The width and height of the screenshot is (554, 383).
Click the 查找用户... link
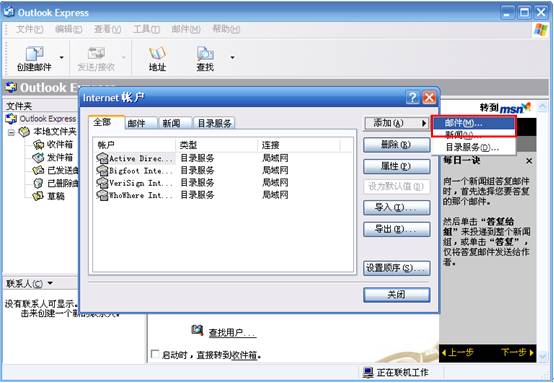(232, 332)
